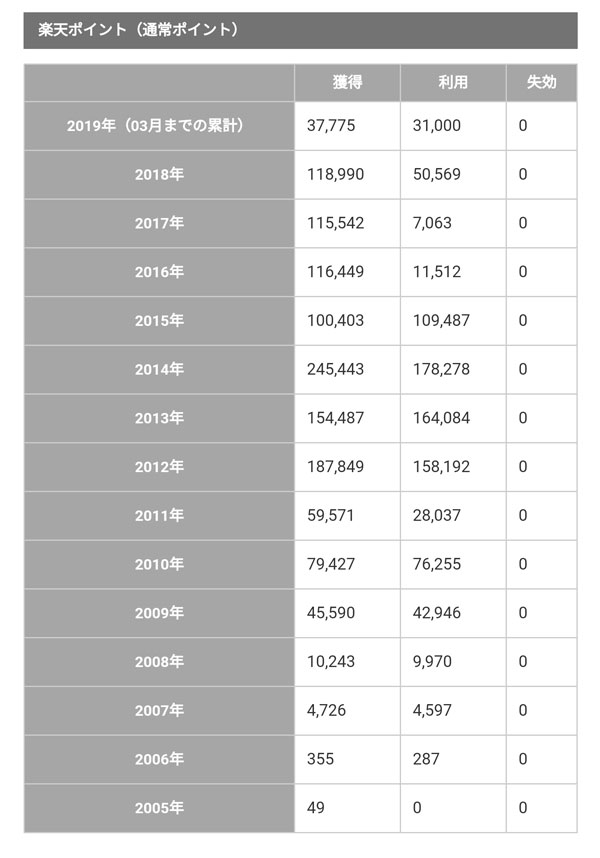Select the 2017年 row header
Viewport: 600px width, 858px height.
158,223
